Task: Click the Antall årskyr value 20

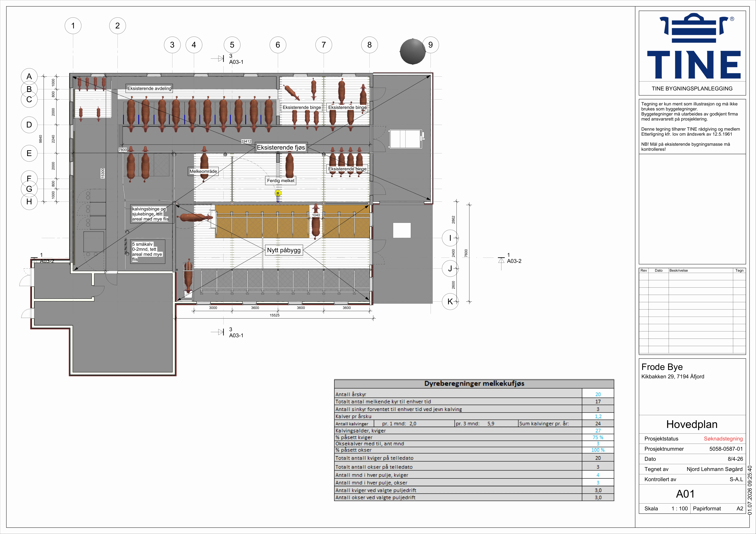Action: [598, 394]
